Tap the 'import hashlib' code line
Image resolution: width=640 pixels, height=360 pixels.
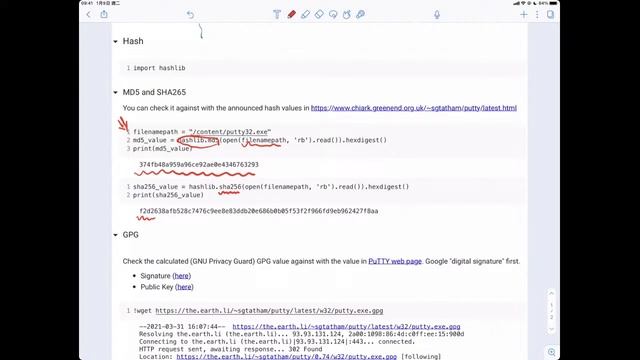click(159, 68)
